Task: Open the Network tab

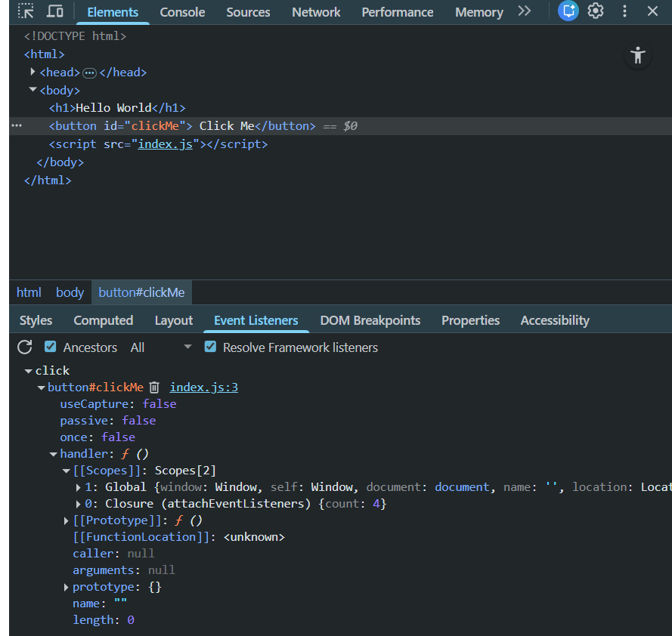Action: 316,12
